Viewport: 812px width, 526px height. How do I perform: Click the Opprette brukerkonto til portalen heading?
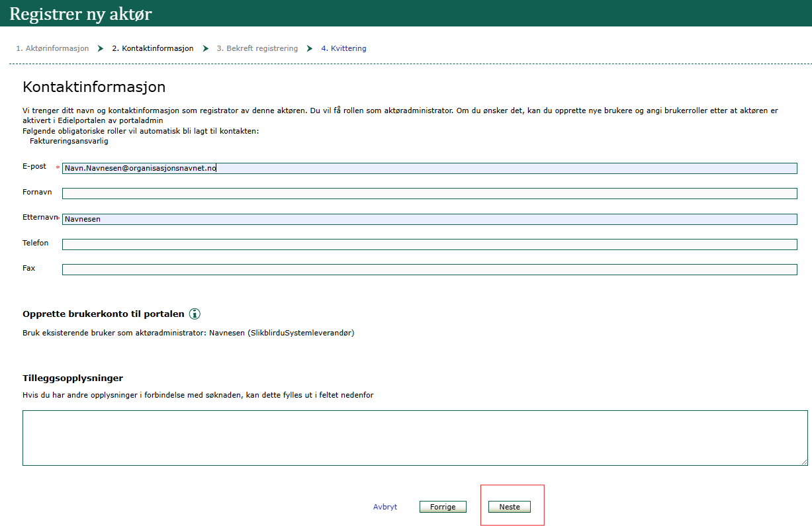click(x=103, y=314)
